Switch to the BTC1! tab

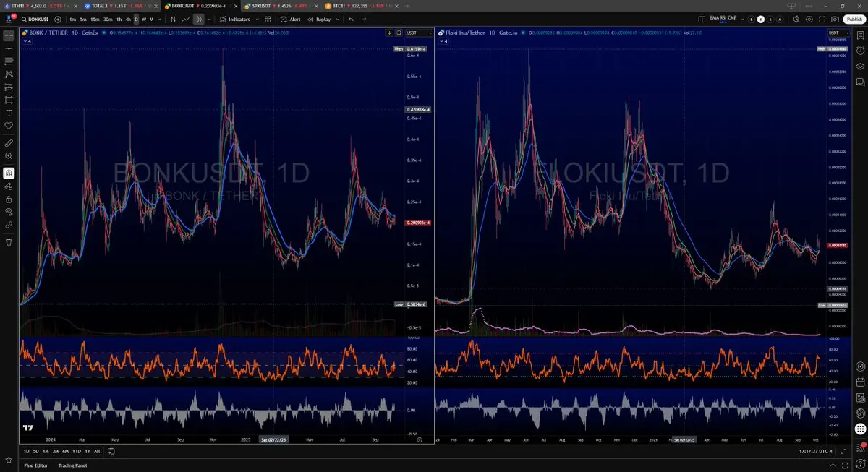(x=359, y=5)
